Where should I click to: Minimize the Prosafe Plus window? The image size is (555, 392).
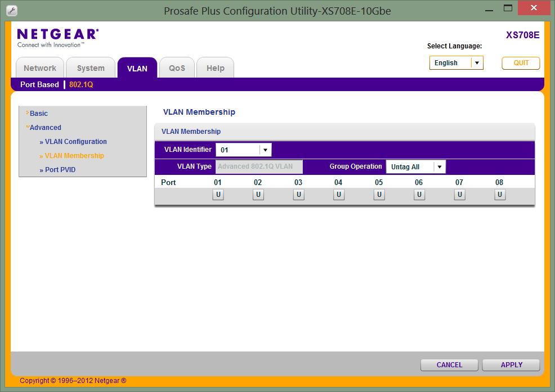489,9
